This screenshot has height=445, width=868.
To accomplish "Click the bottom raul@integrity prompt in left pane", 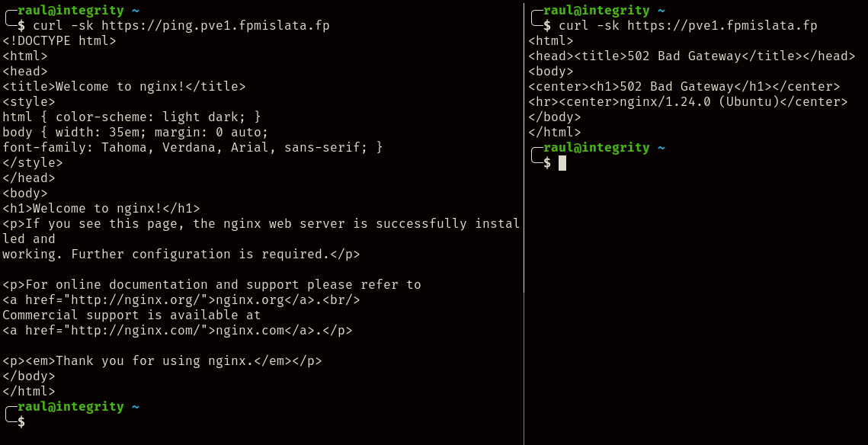I will [x=71, y=407].
